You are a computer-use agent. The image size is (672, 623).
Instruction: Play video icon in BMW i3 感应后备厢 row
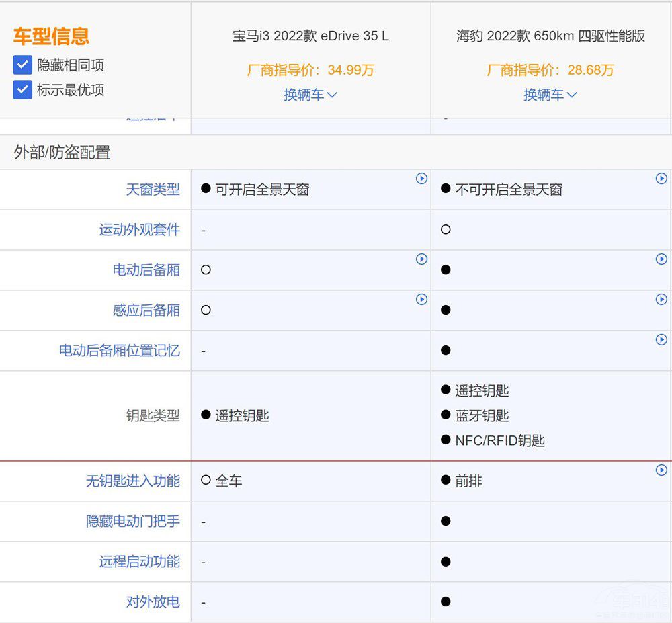[x=421, y=300]
